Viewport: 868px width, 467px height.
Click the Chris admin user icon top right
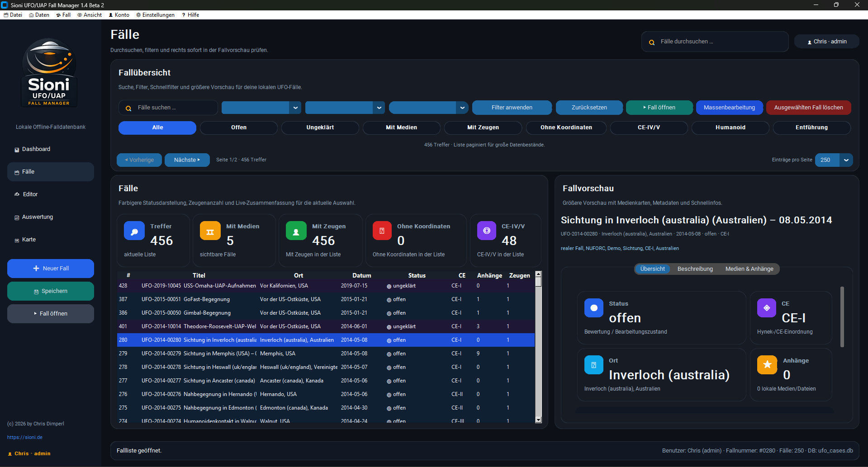[x=810, y=41]
